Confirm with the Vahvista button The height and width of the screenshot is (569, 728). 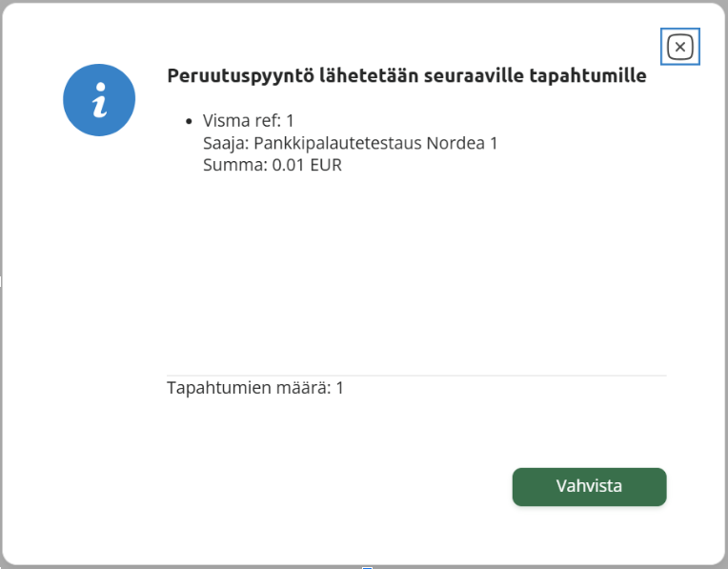coord(589,486)
